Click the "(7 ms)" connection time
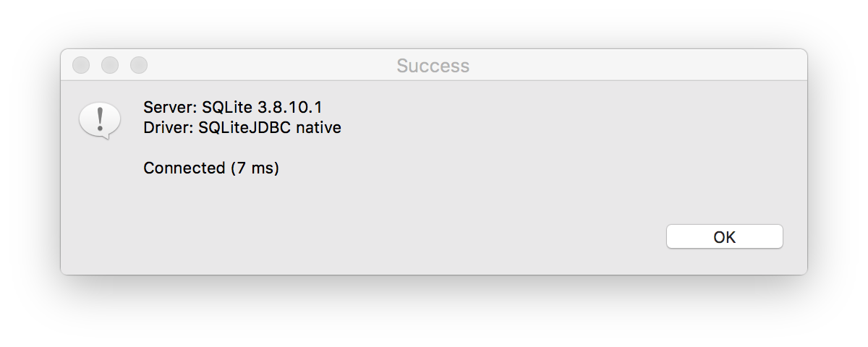The width and height of the screenshot is (868, 347). [255, 168]
